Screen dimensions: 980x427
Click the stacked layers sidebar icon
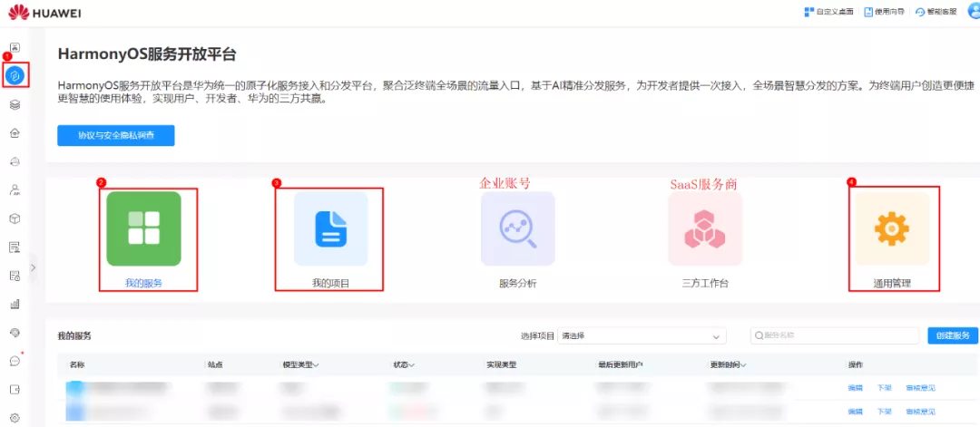point(15,105)
